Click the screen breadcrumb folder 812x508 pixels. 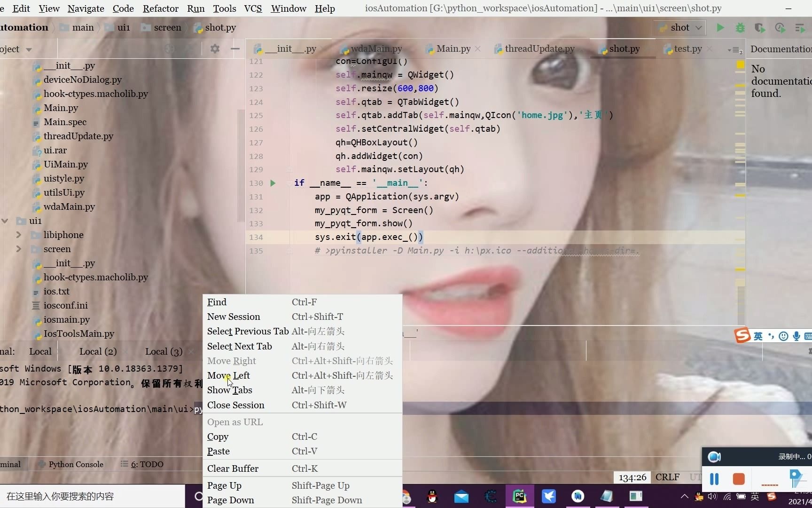(162, 28)
